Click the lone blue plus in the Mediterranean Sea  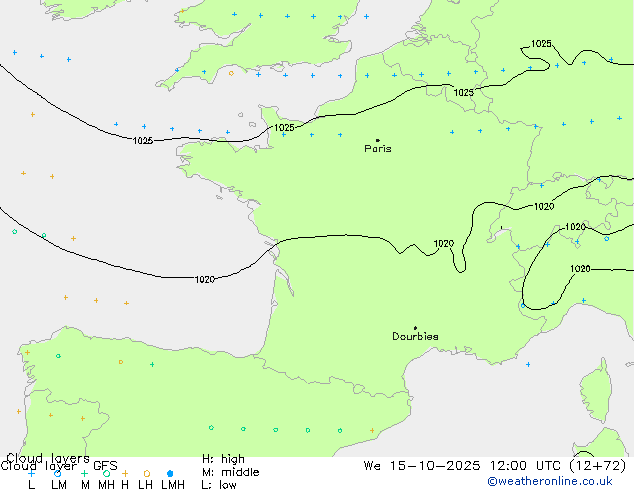(x=528, y=365)
